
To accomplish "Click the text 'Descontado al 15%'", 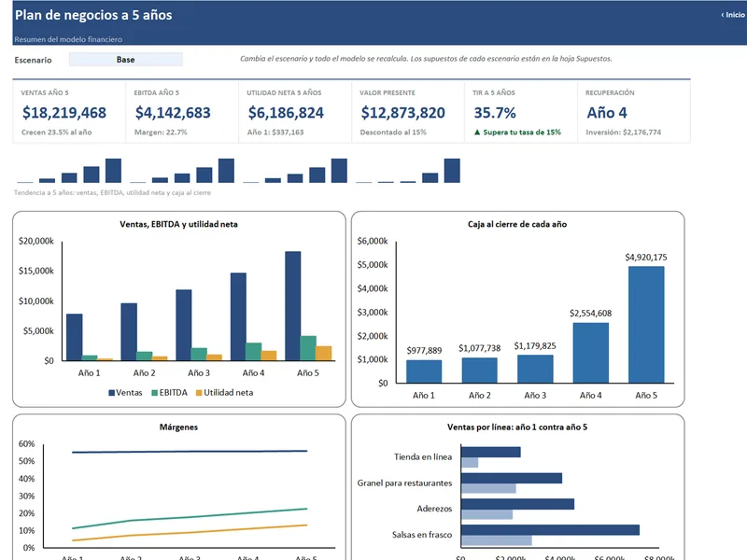I will coord(393,132).
